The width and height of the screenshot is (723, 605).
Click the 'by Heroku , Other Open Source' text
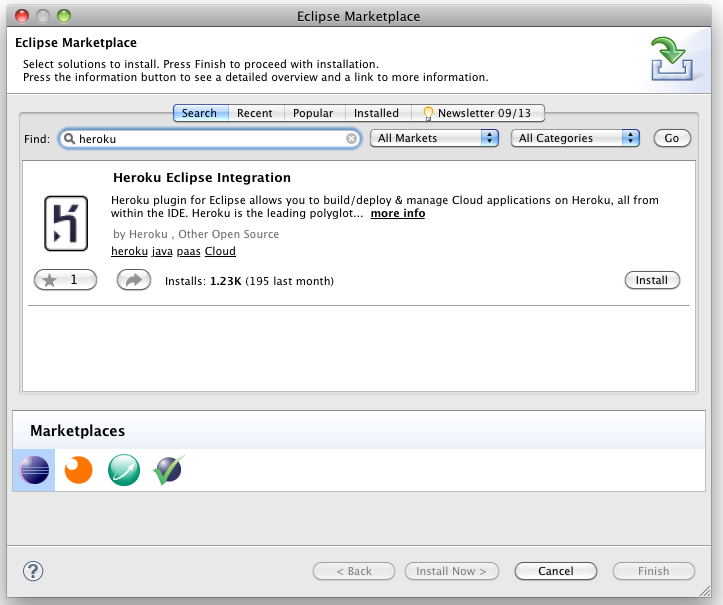click(x=196, y=234)
